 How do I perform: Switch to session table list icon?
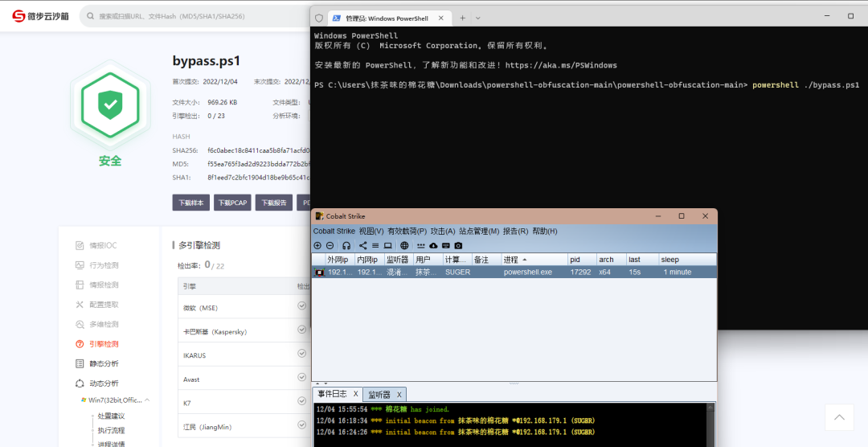click(x=375, y=245)
